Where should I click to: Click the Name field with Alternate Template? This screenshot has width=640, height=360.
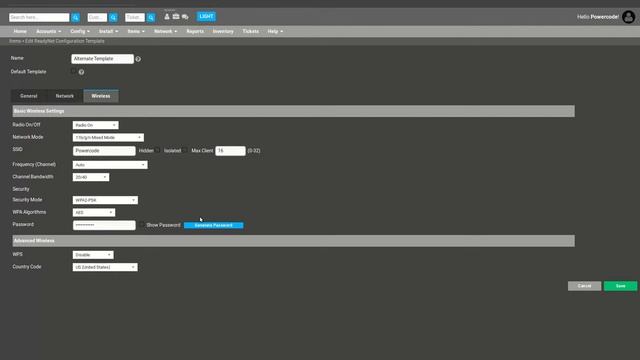click(102, 59)
